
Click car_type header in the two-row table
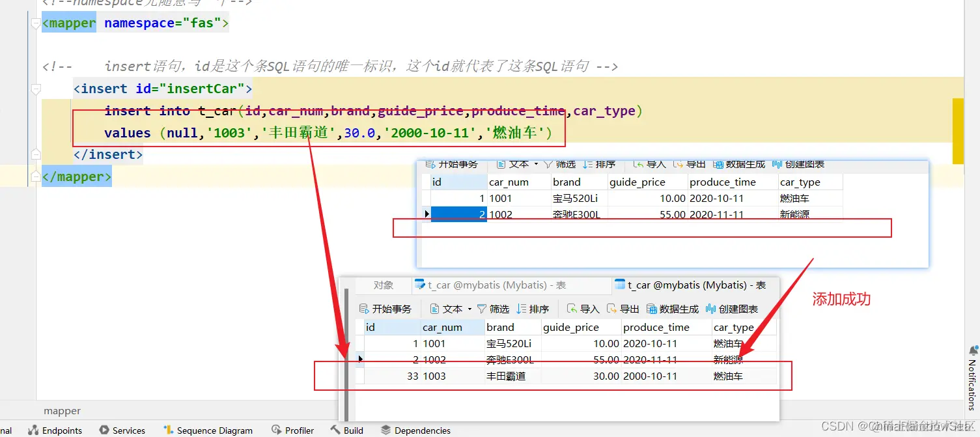[811, 182]
